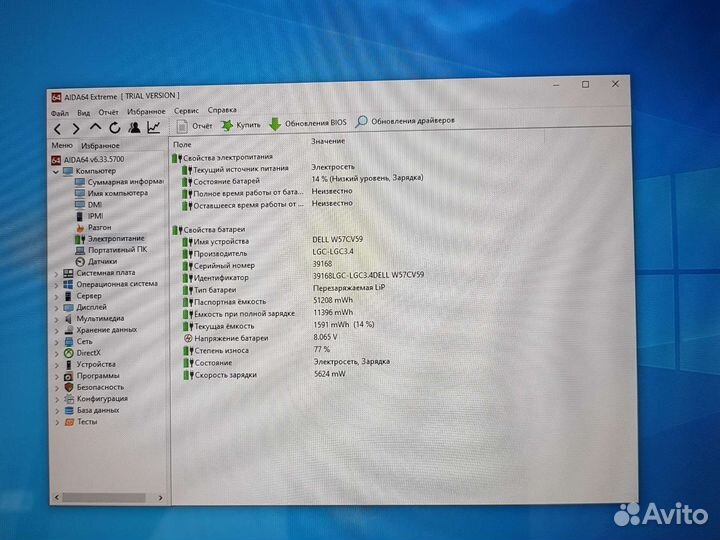Select Имя компьютера tree item

pos(112,193)
